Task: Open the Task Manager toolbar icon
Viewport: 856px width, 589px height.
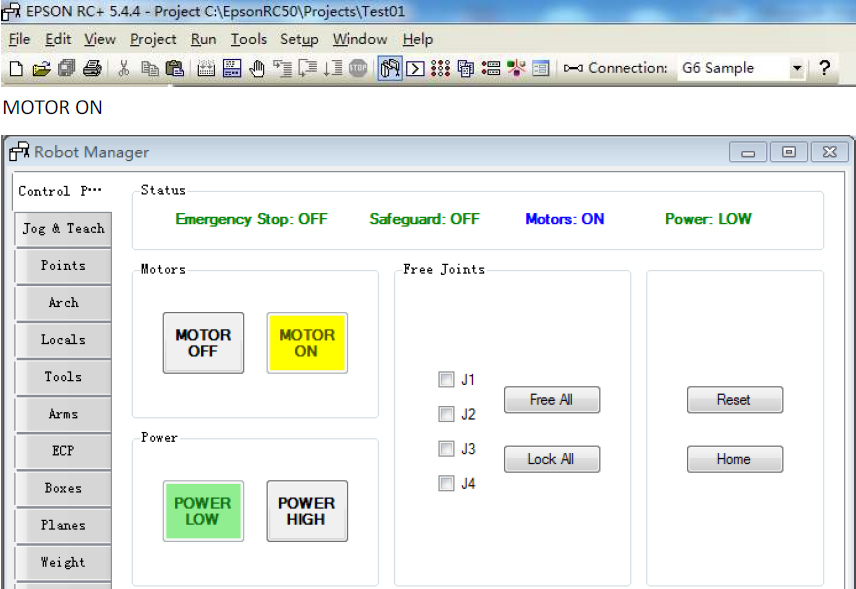Action: pos(466,68)
